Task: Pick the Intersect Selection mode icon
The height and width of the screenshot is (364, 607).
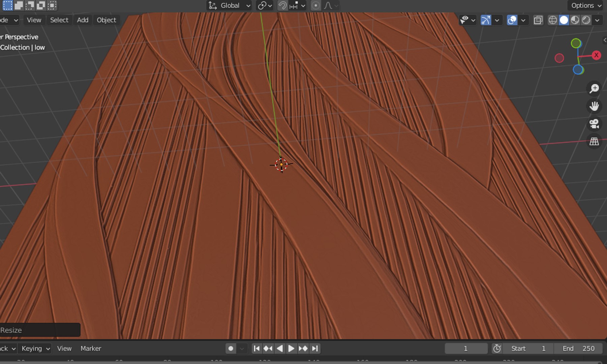Action: [x=52, y=5]
